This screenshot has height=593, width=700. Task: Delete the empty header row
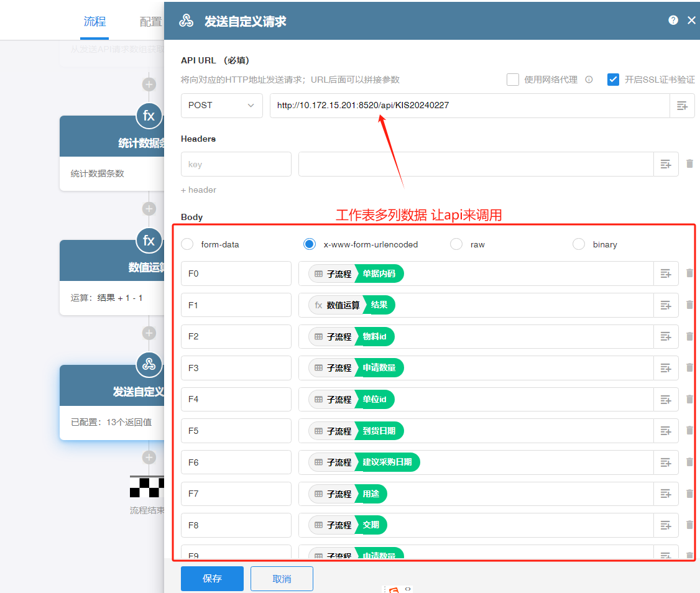(x=689, y=164)
